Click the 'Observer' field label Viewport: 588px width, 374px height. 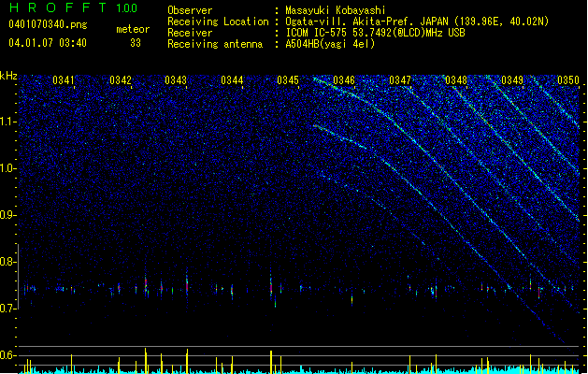point(190,10)
